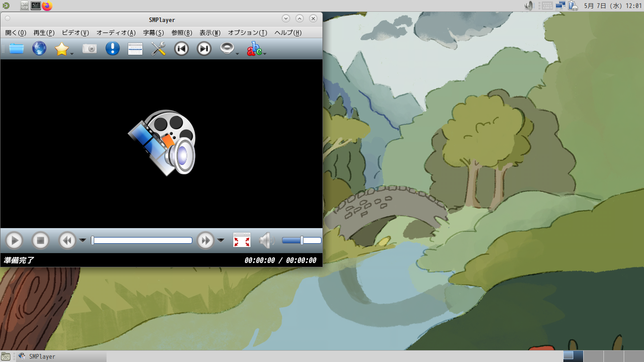Show media information via blue exclamation icon
The width and height of the screenshot is (644, 362).
point(112,49)
